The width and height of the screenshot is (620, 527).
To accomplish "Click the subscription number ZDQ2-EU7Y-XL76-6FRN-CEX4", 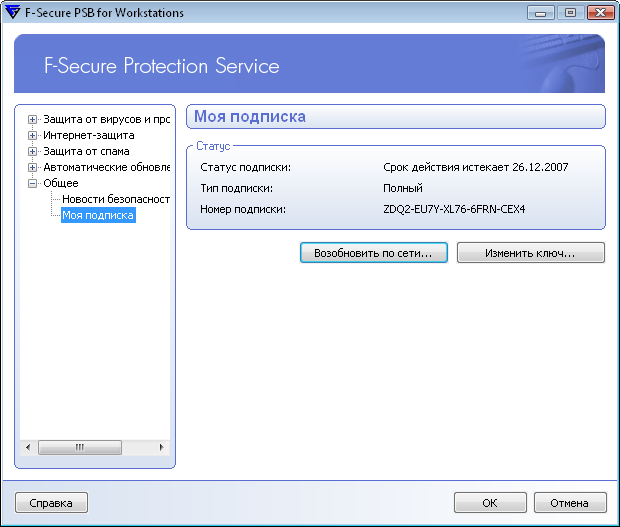I will tap(454, 210).
